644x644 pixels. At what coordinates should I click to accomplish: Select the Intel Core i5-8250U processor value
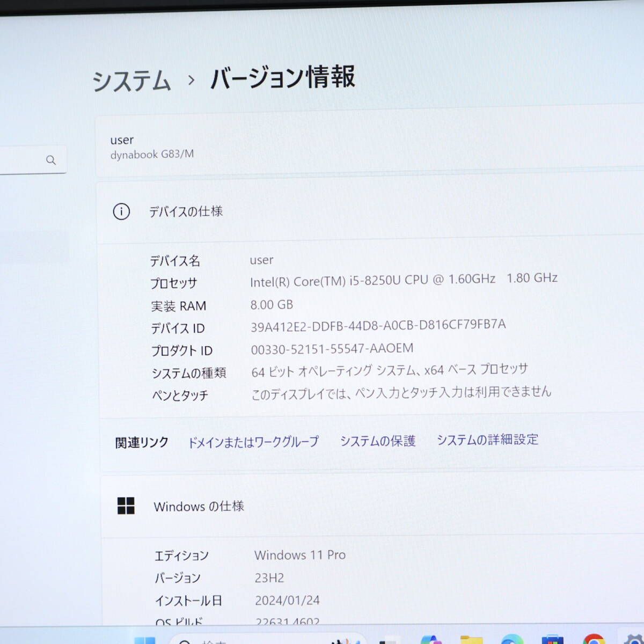click(x=404, y=280)
